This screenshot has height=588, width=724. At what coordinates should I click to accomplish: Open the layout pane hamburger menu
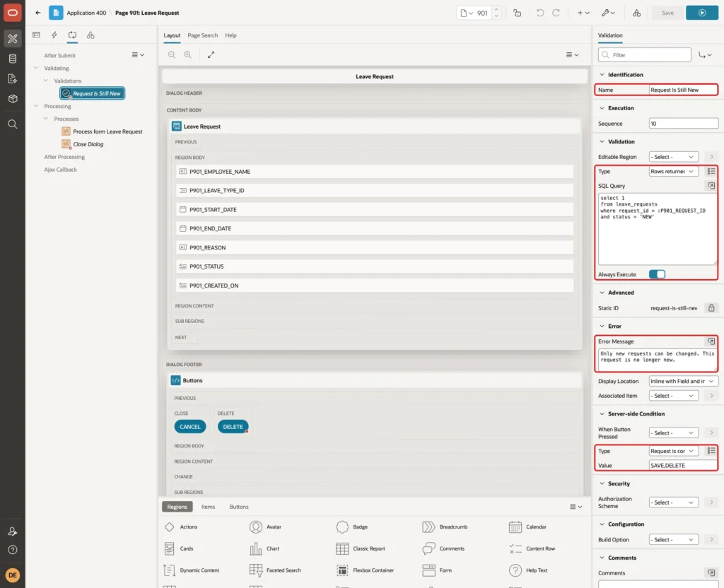(x=572, y=54)
